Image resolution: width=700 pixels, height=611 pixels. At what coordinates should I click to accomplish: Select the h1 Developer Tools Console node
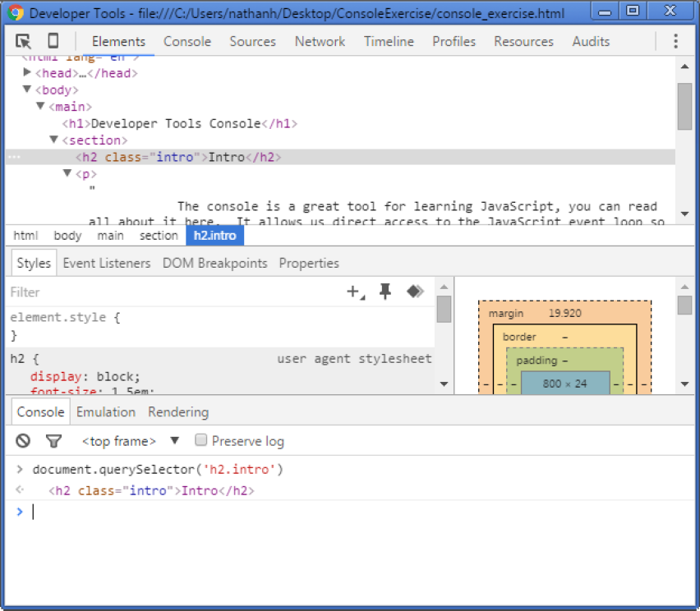click(x=179, y=124)
